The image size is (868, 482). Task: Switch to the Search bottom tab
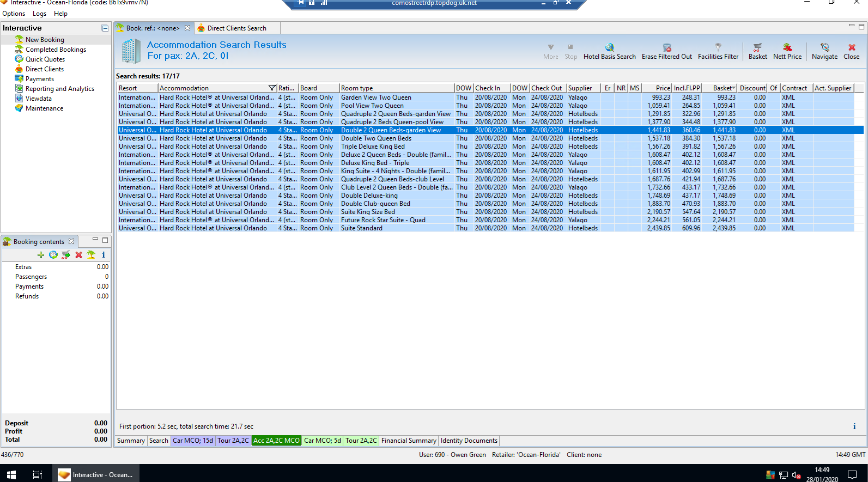[x=159, y=441]
